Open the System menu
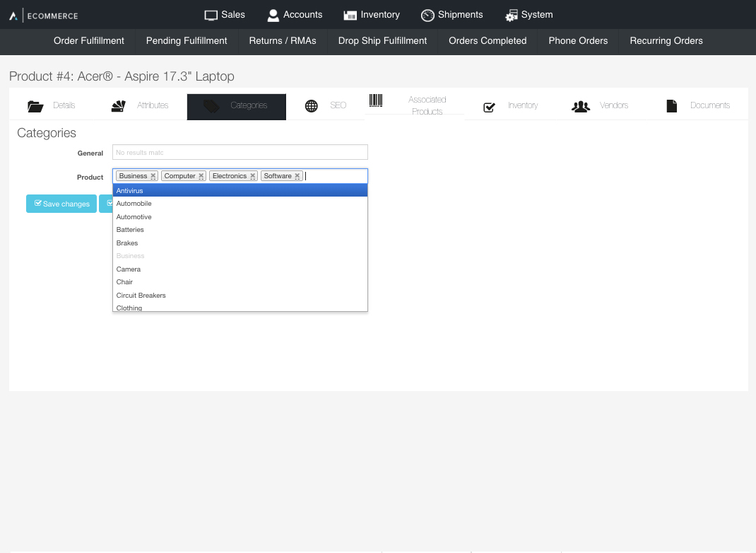756x553 pixels. coord(529,15)
